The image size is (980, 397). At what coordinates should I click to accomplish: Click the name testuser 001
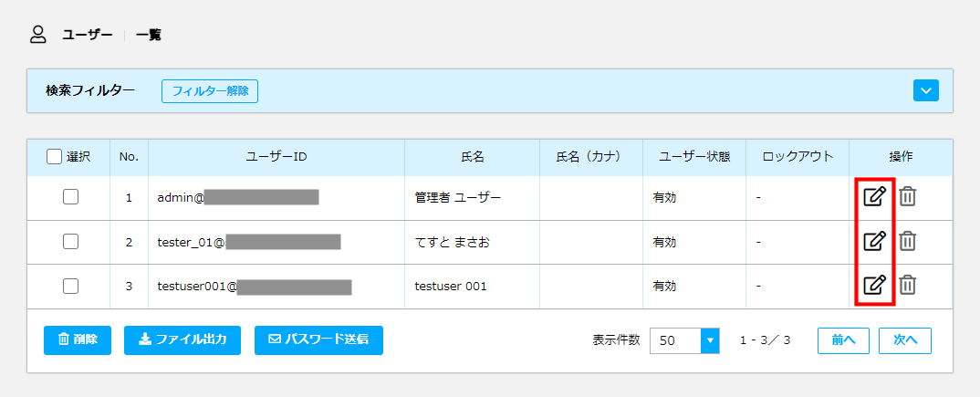pos(451,287)
